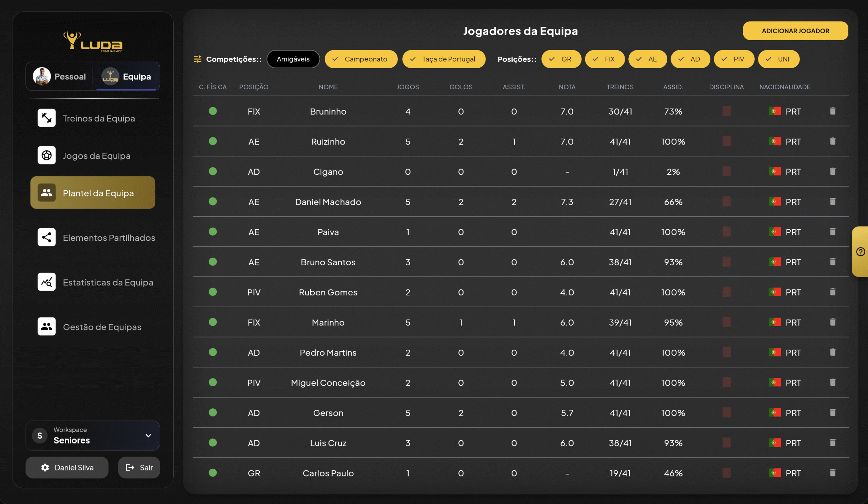Open Elementos Partilhados share icon
This screenshot has width=868, height=504.
coord(46,237)
